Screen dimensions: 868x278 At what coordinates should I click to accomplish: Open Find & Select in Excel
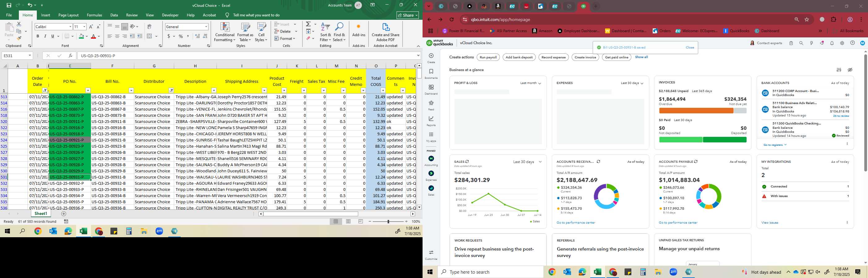[x=339, y=32]
